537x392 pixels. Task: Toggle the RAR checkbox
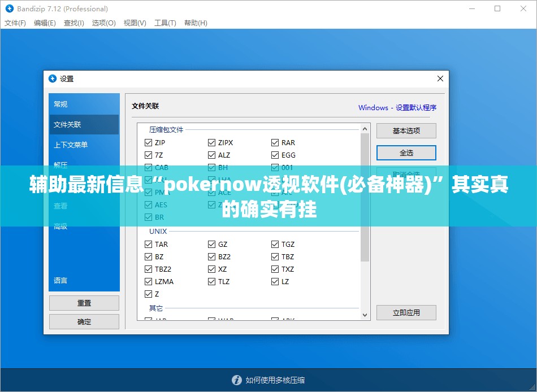point(275,142)
